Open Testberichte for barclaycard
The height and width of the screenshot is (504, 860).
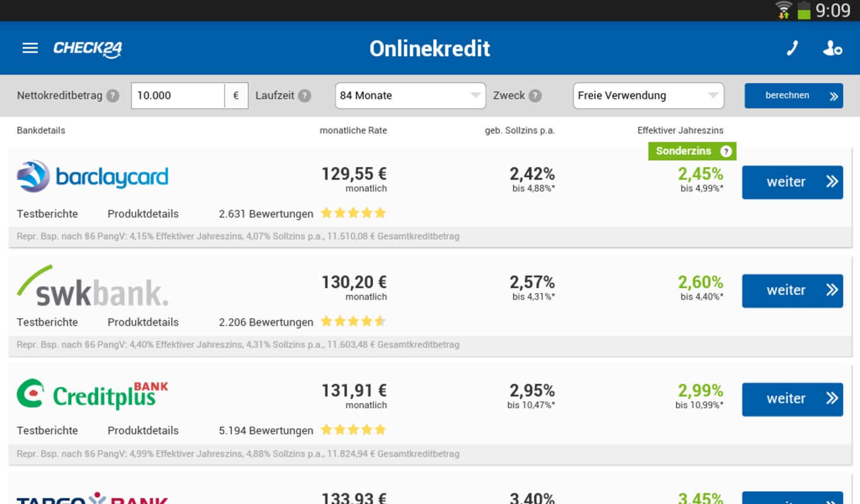pos(47,214)
